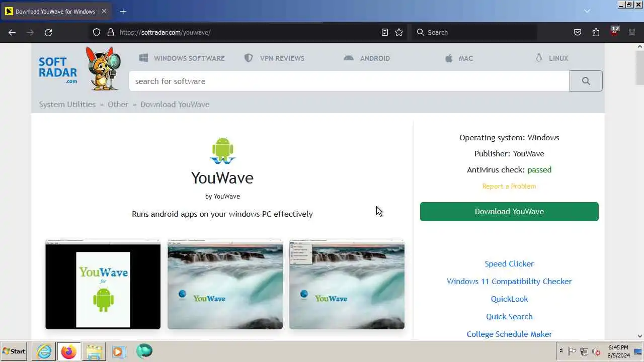Open the Speed Clicker link

(509, 263)
